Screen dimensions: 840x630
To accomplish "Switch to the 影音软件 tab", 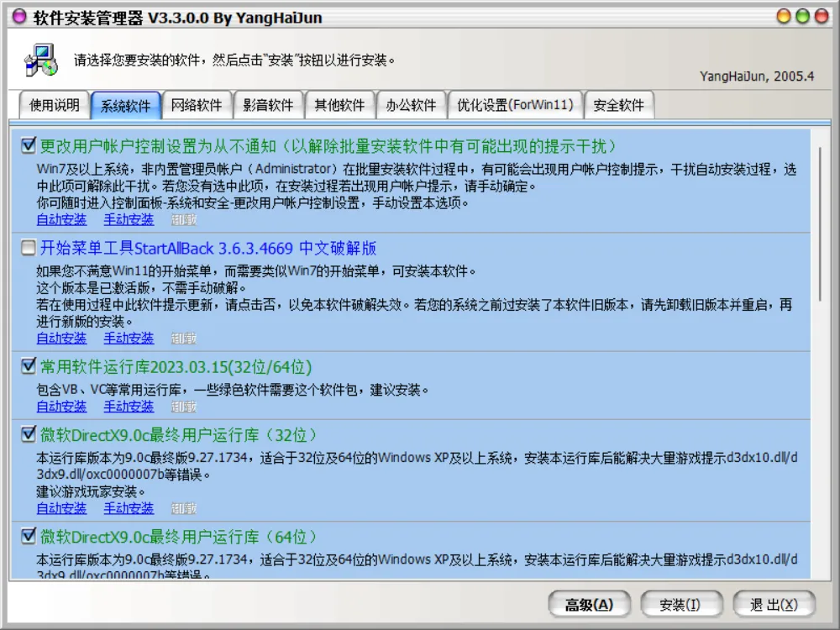I will click(x=269, y=105).
